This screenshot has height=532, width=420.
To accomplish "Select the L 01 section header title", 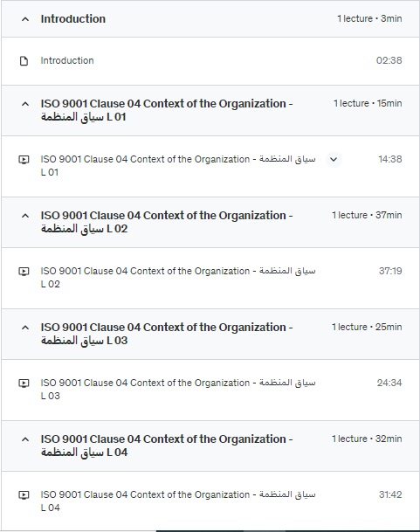I will (x=167, y=110).
